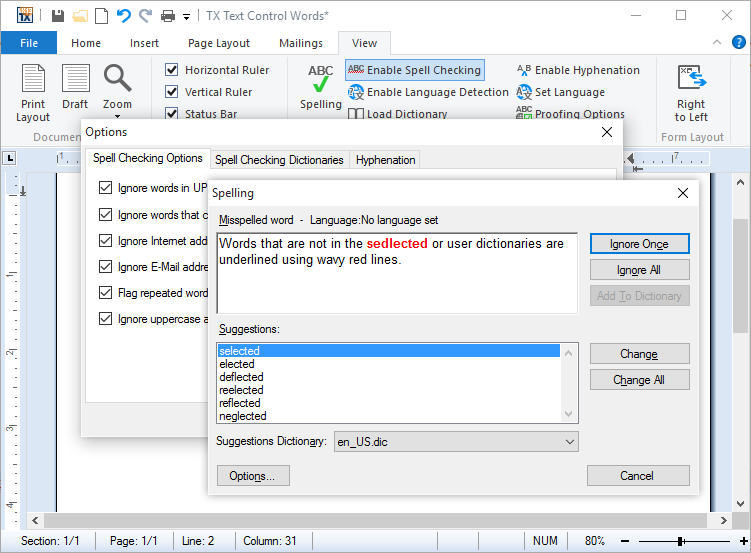Image resolution: width=751 pixels, height=553 pixels.
Task: Click the Undo arrow icon
Action: (x=123, y=16)
